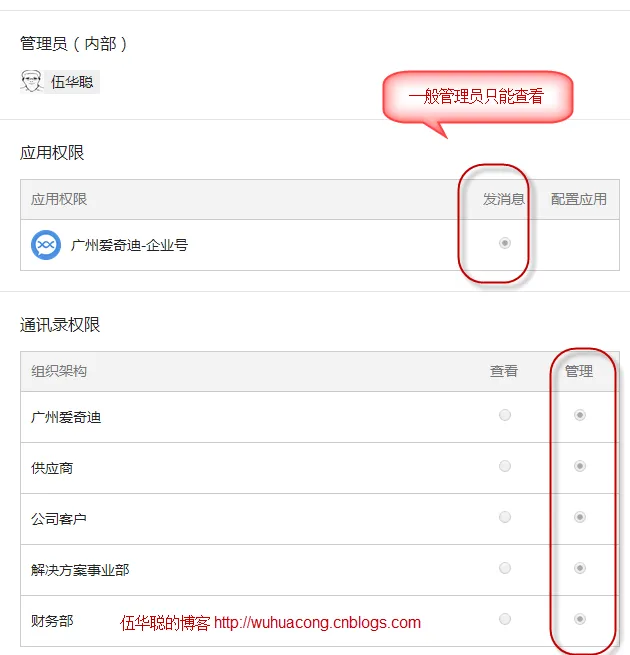Image resolution: width=630 pixels, height=655 pixels.
Task: Pick 查看 option for 财务部
Action: pyautogui.click(x=505, y=619)
